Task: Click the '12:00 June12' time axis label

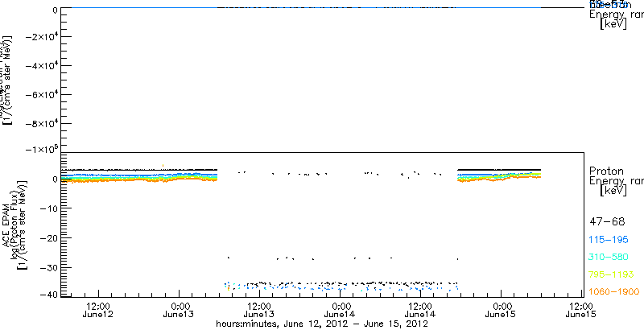Action: (x=98, y=311)
